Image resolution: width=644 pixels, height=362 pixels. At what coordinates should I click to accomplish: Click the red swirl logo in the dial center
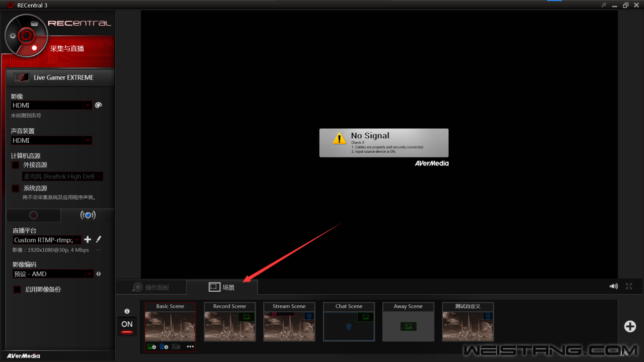point(26,35)
